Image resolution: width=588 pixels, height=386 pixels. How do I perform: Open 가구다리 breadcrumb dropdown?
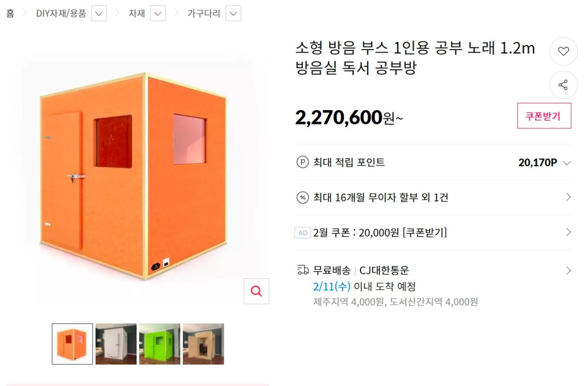tap(233, 14)
